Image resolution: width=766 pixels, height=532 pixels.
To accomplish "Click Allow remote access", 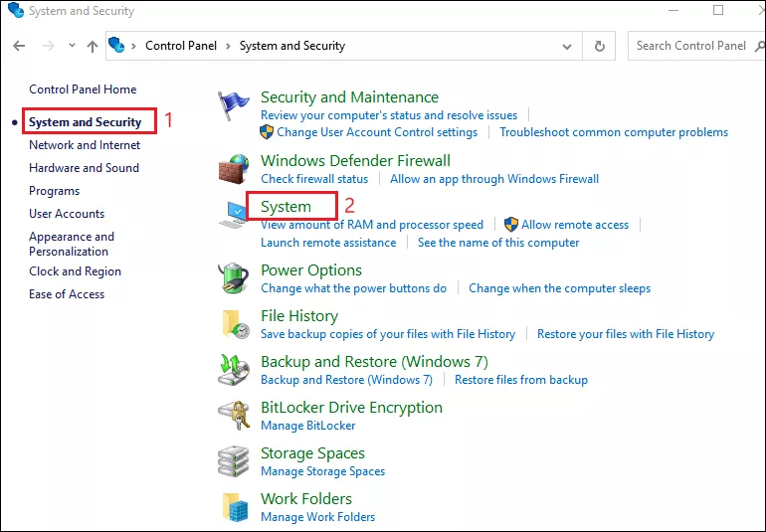I will pyautogui.click(x=575, y=225).
